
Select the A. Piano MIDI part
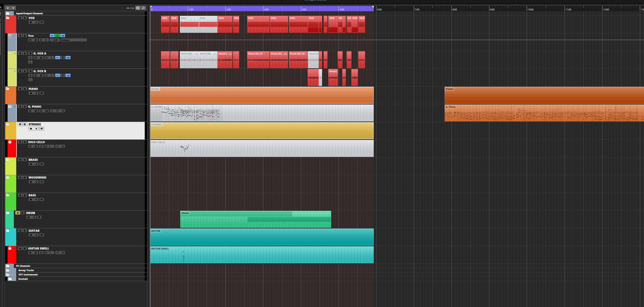pos(544,113)
